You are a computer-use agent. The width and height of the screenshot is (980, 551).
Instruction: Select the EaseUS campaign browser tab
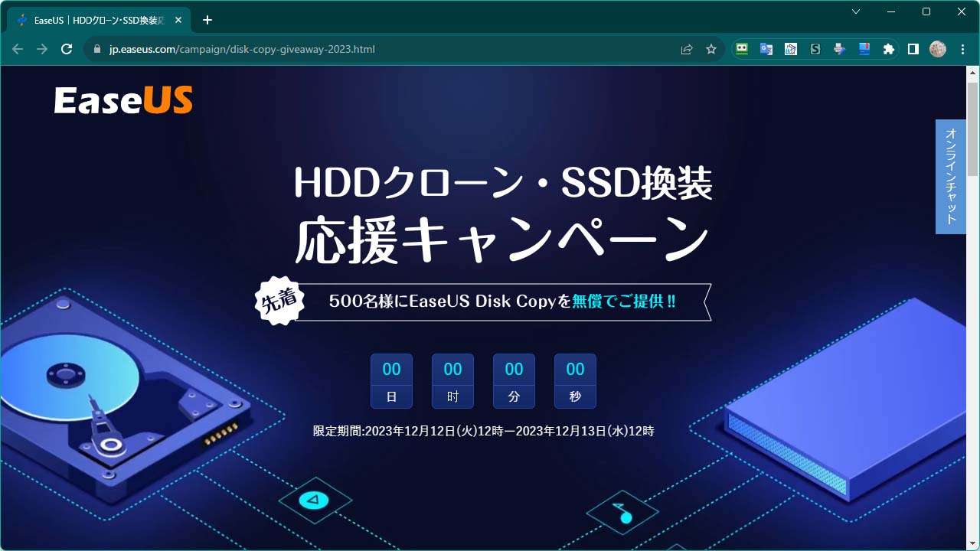click(x=92, y=20)
